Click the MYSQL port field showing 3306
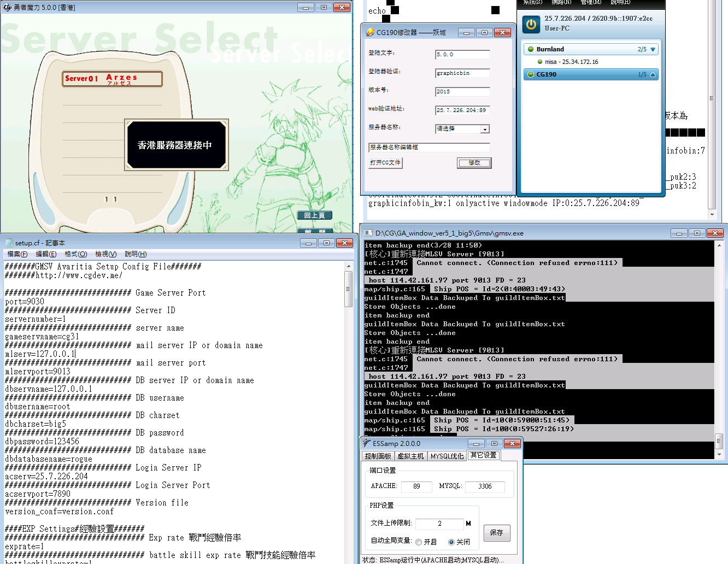 click(x=485, y=486)
